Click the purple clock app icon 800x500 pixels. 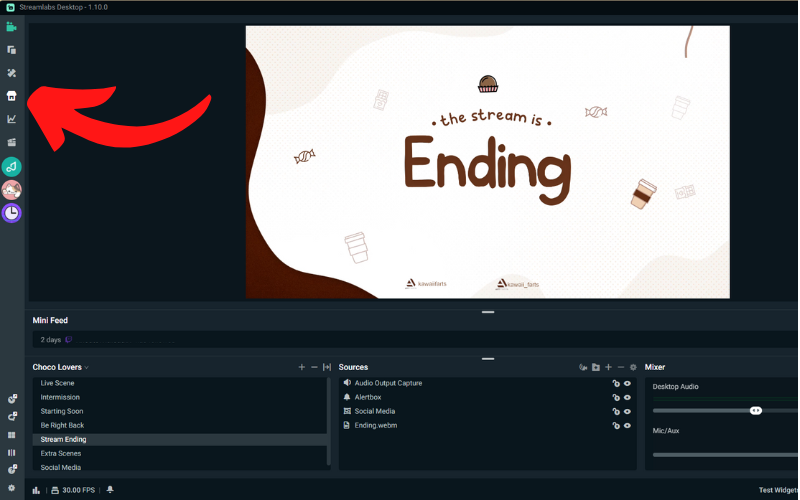[12, 212]
